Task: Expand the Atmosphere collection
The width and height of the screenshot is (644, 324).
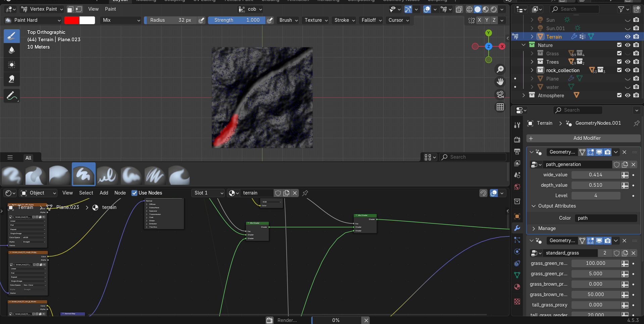Action: click(x=524, y=95)
